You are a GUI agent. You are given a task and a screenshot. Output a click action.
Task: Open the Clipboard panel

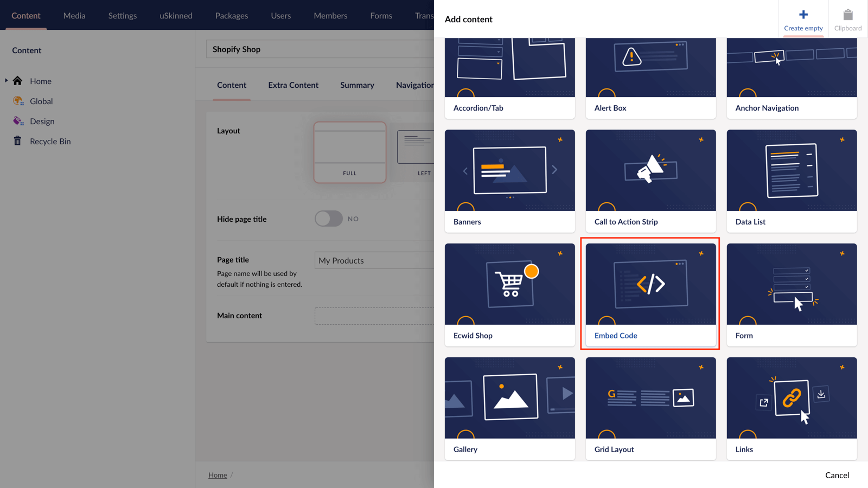(847, 19)
